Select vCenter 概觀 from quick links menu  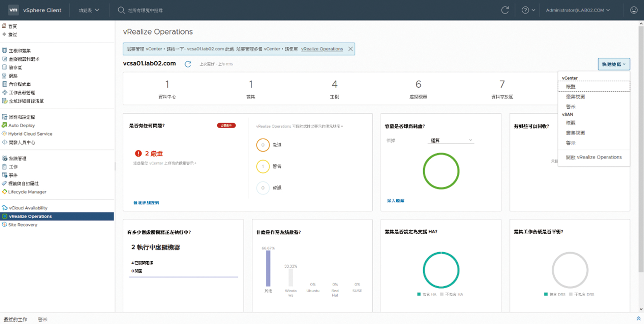pos(594,86)
